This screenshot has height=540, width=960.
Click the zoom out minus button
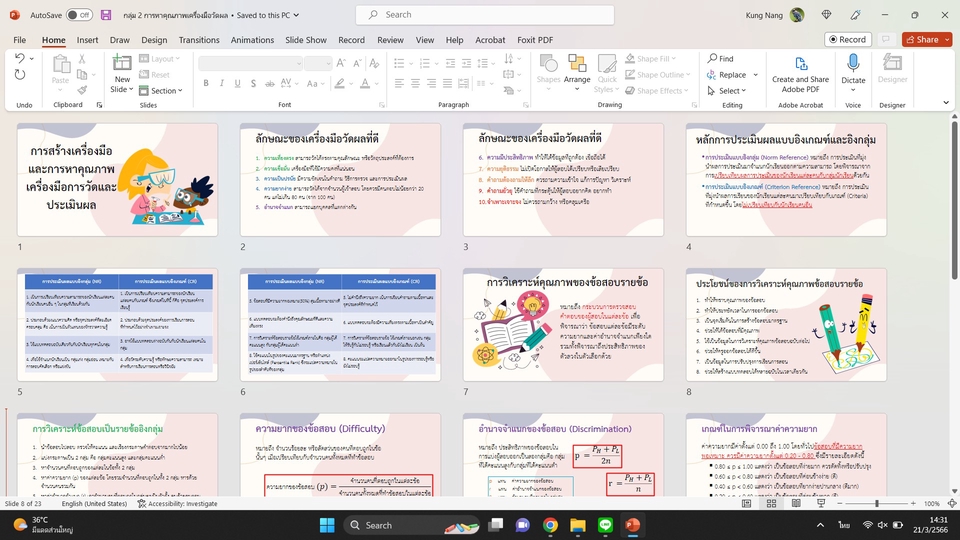839,503
